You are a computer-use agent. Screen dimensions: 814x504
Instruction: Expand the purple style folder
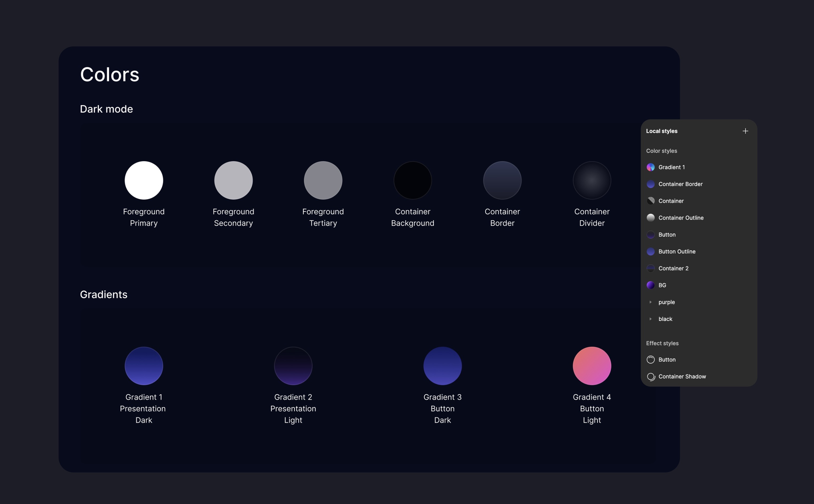pyautogui.click(x=650, y=302)
